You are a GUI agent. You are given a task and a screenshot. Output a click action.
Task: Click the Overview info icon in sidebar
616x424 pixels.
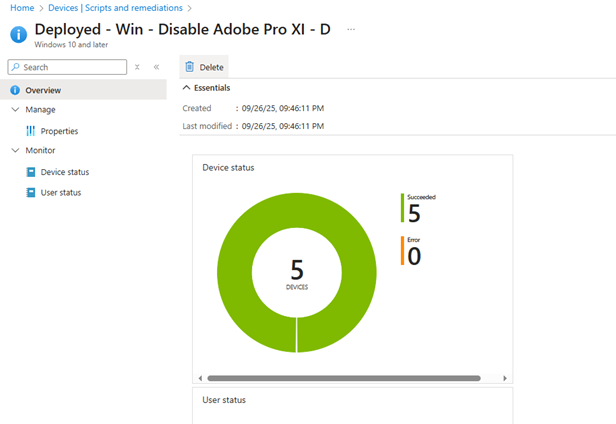[x=15, y=90]
